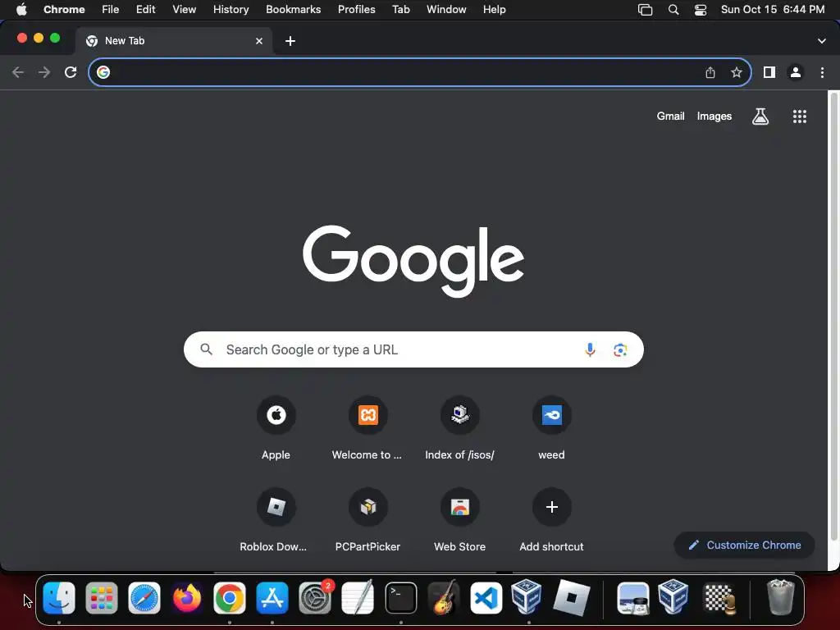Open the Apple shortcut
This screenshot has height=630, width=840.
[x=276, y=428]
